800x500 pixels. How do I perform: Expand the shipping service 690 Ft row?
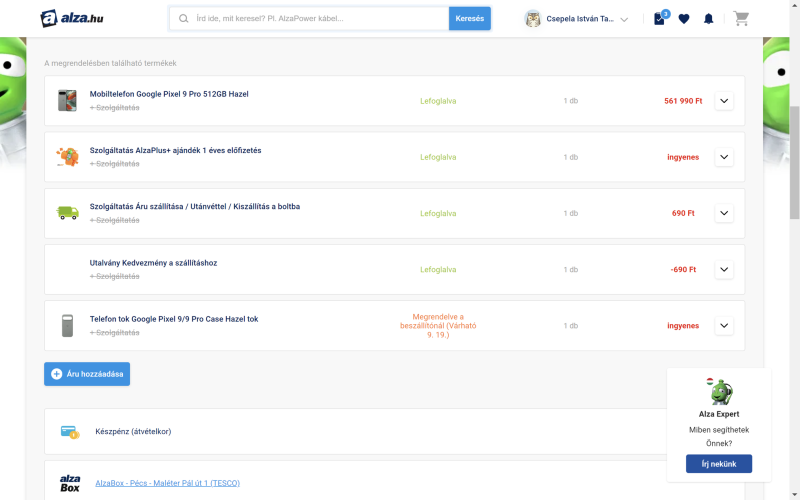[x=724, y=213]
